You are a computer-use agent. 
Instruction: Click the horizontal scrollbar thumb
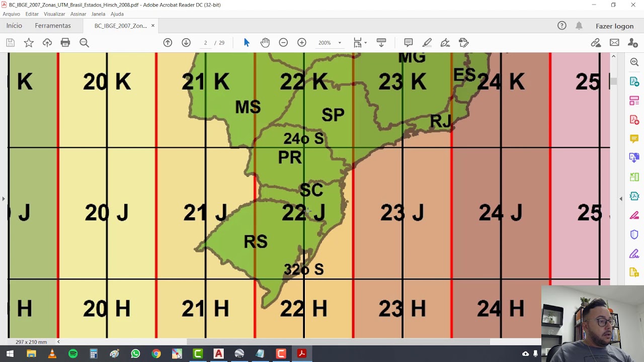click(339, 342)
